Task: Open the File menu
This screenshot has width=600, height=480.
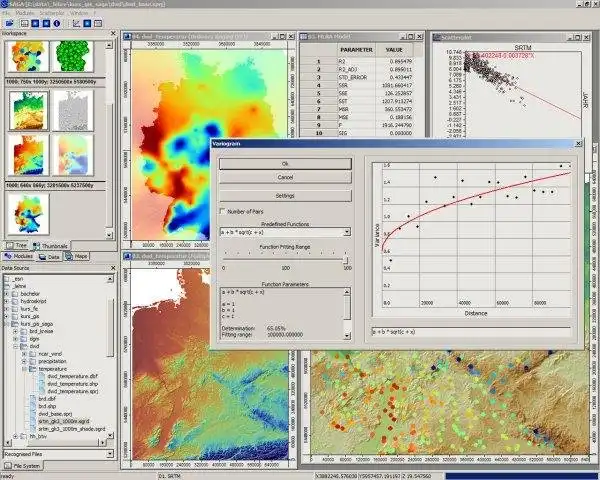Action: [x=6, y=13]
